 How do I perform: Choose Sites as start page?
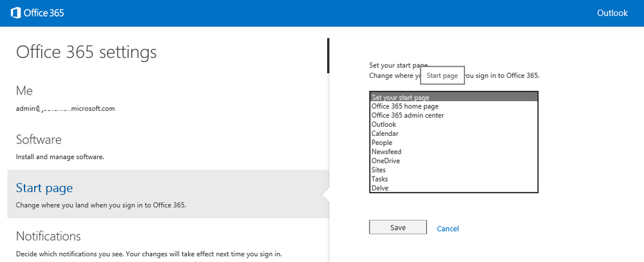[453, 169]
